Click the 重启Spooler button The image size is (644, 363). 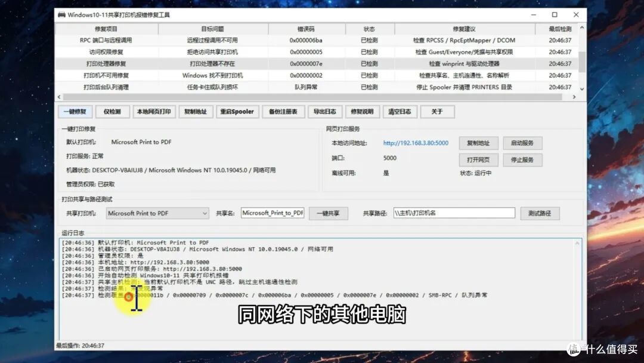pos(237,112)
